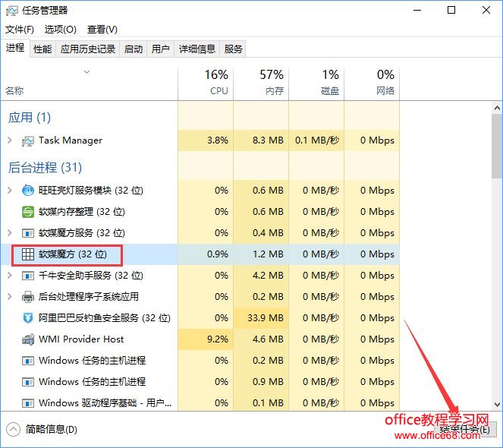Image resolution: width=503 pixels, height=448 pixels.
Task: Expand the 旺旺亮灯服务模块 process group
Action: pos(10,191)
